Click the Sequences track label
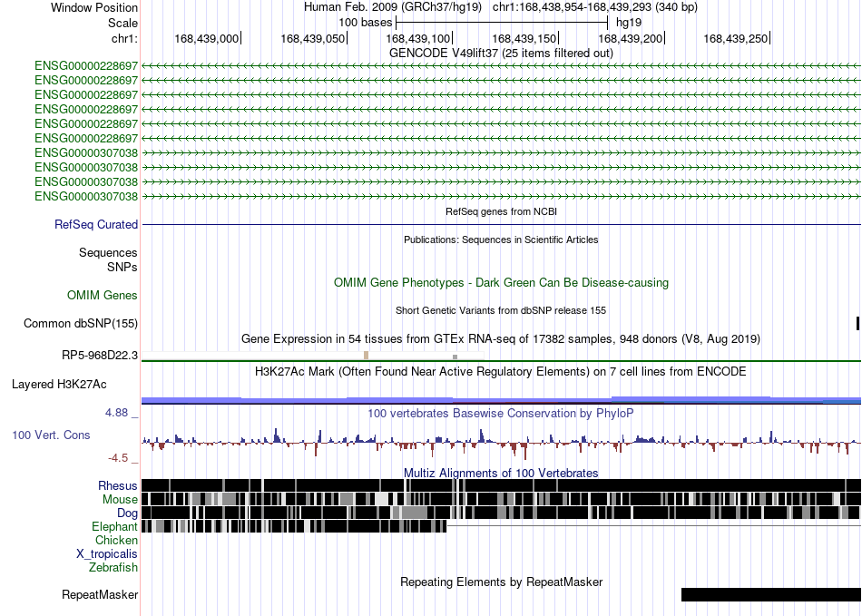862x616 pixels. pos(108,253)
